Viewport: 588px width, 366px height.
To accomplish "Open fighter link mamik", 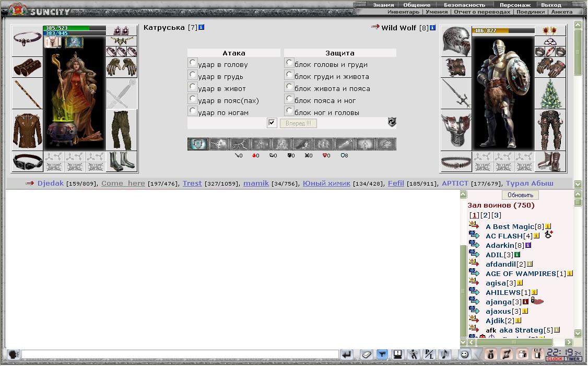I will [256, 183].
